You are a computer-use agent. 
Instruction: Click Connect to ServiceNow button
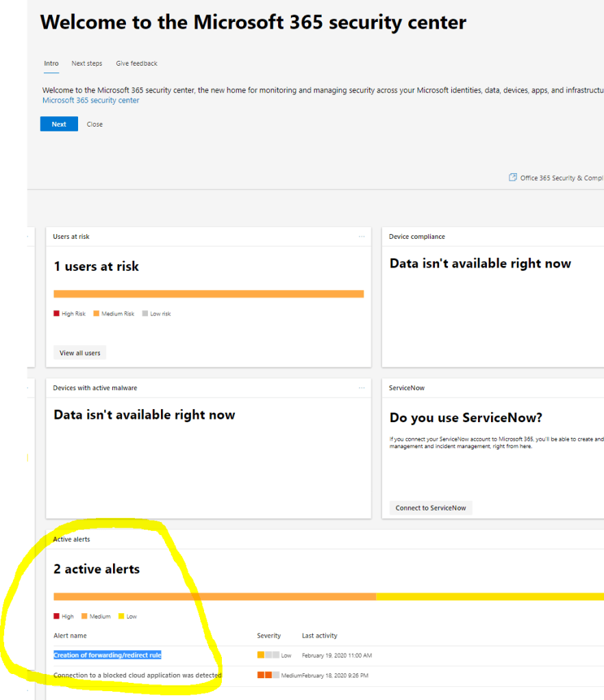(431, 508)
